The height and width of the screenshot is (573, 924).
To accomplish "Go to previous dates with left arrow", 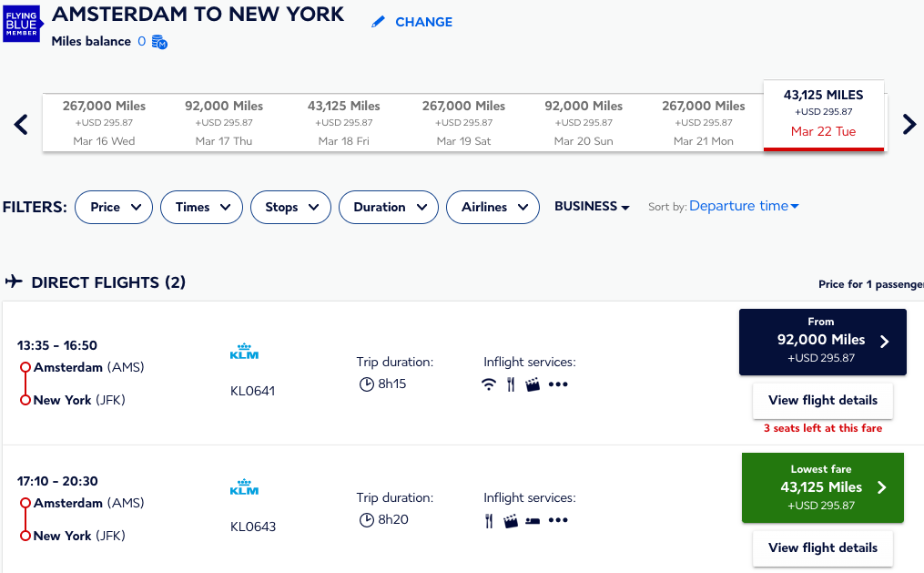I will pos(21,124).
